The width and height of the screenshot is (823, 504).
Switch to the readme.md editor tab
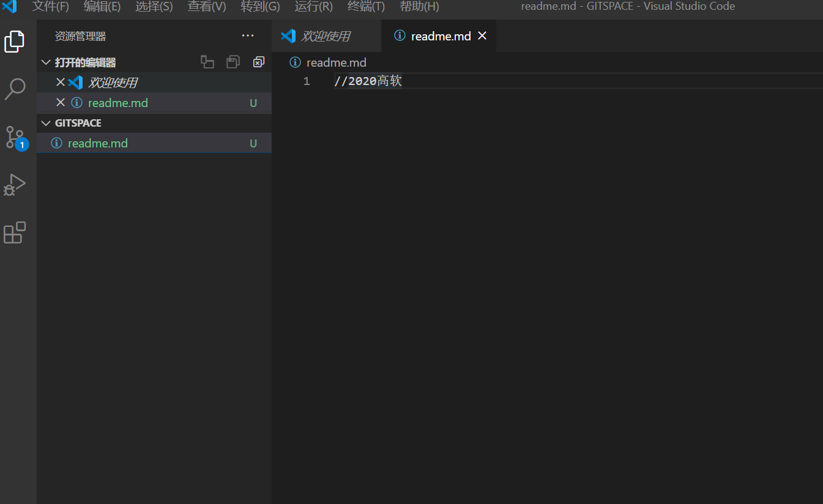[x=439, y=36]
